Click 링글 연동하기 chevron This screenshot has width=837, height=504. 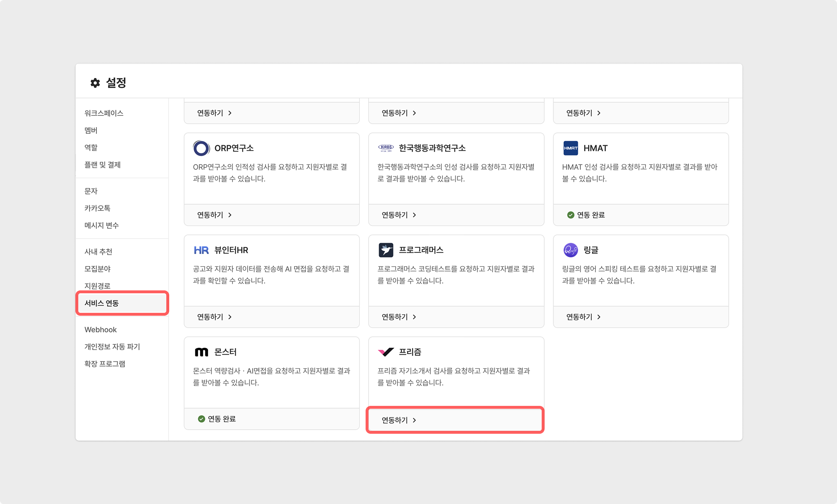tap(599, 317)
